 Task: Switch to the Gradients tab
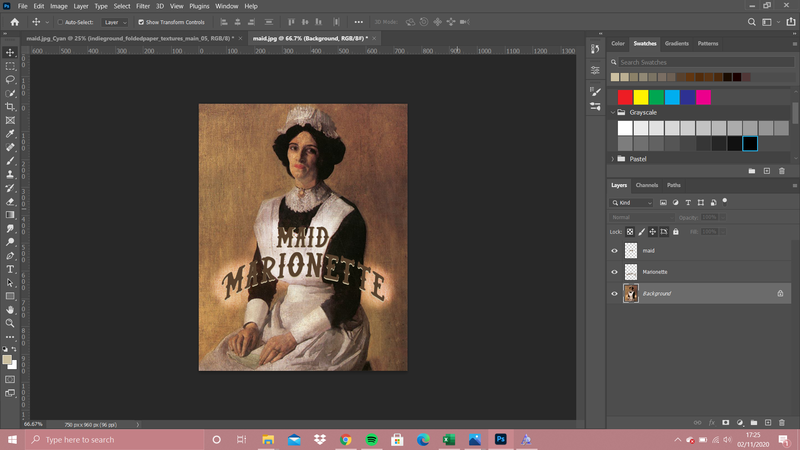(x=677, y=43)
